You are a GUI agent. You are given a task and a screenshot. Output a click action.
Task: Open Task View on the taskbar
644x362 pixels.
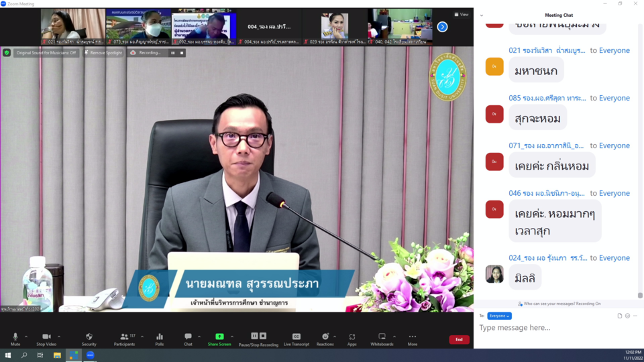pyautogui.click(x=40, y=355)
